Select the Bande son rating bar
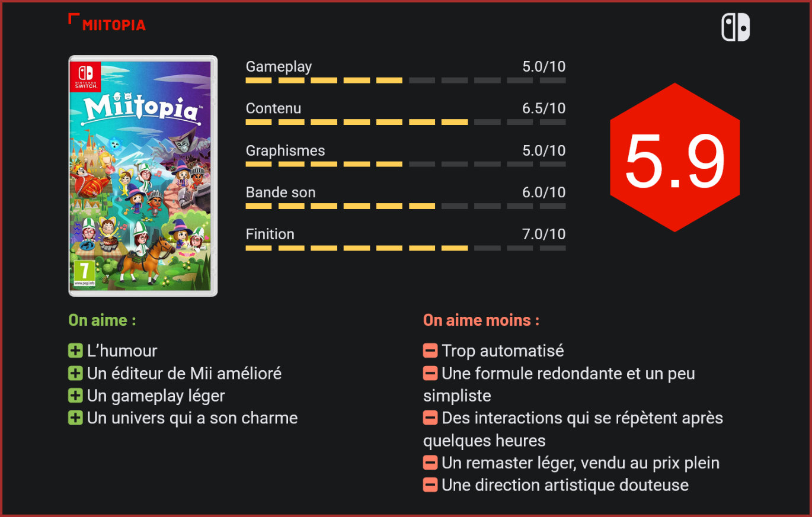Screen dimensions: 812x517 [x=405, y=206]
